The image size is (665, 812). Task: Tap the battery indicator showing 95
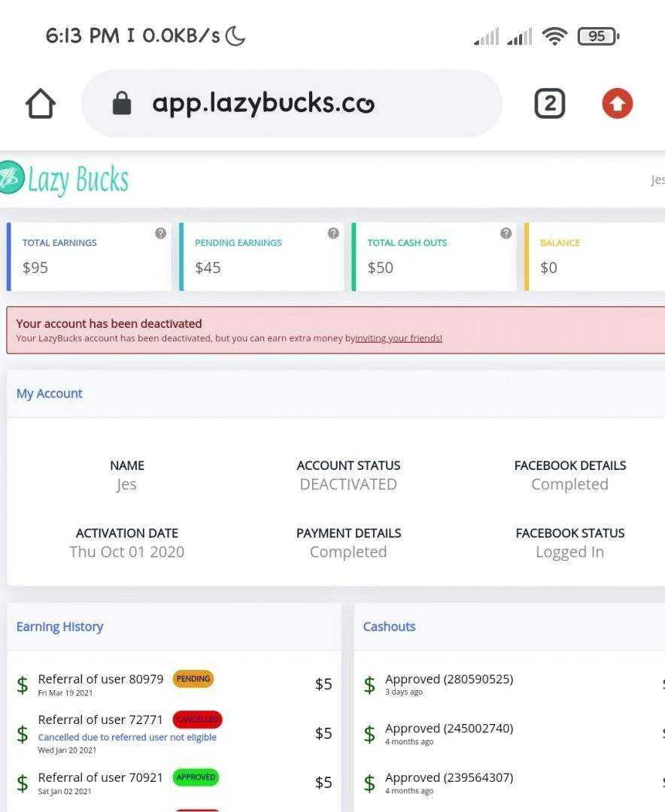599,36
